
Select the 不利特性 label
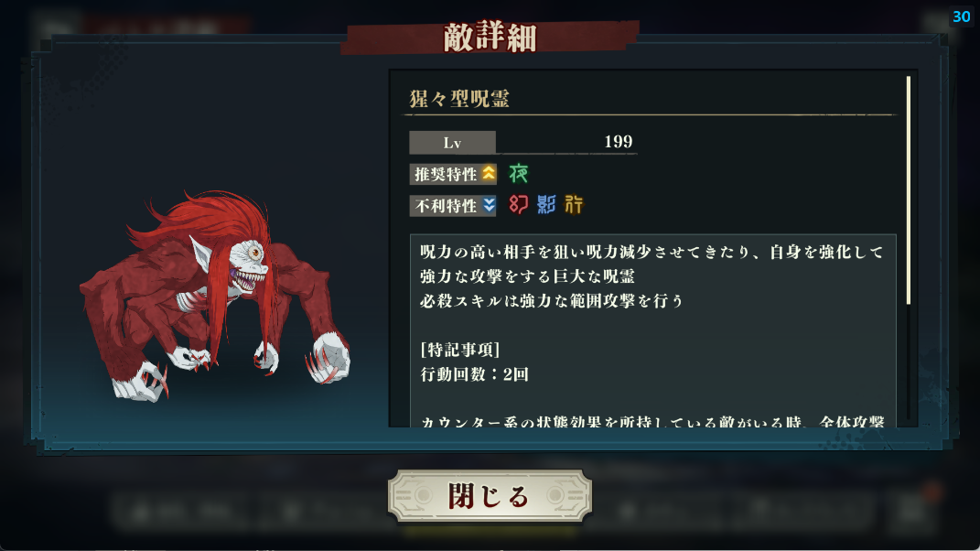tap(445, 206)
